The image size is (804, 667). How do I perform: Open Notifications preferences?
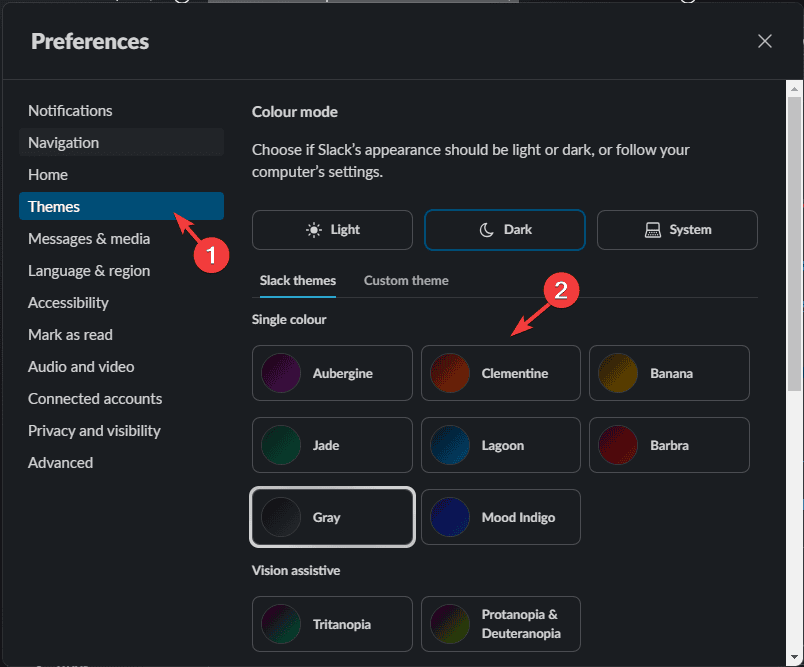(x=70, y=111)
